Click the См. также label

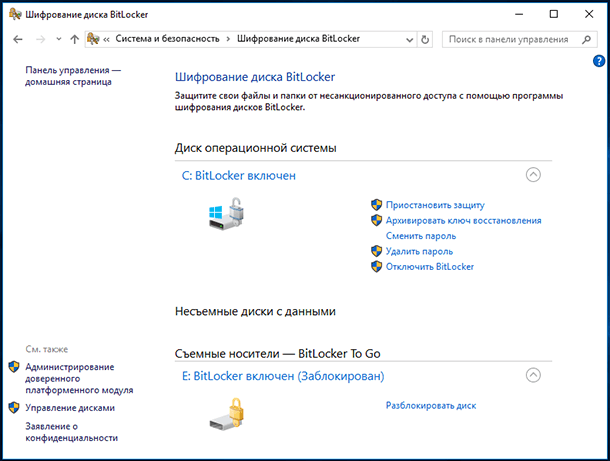coord(47,349)
